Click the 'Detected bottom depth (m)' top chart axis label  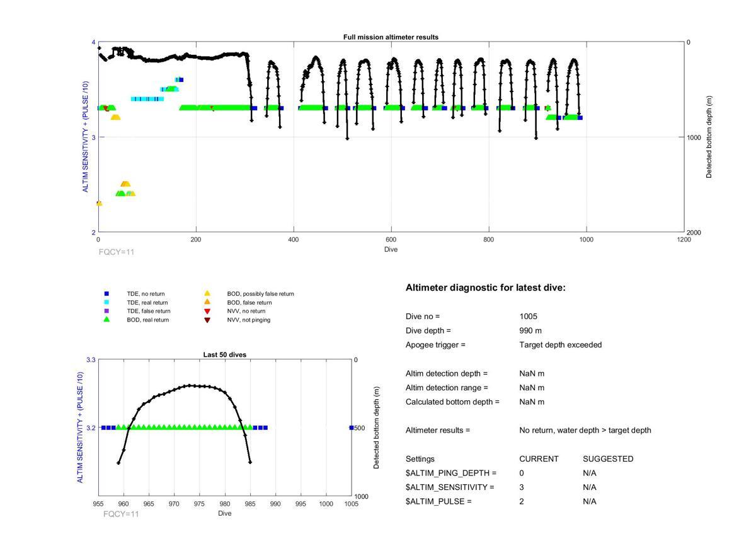[709, 137]
